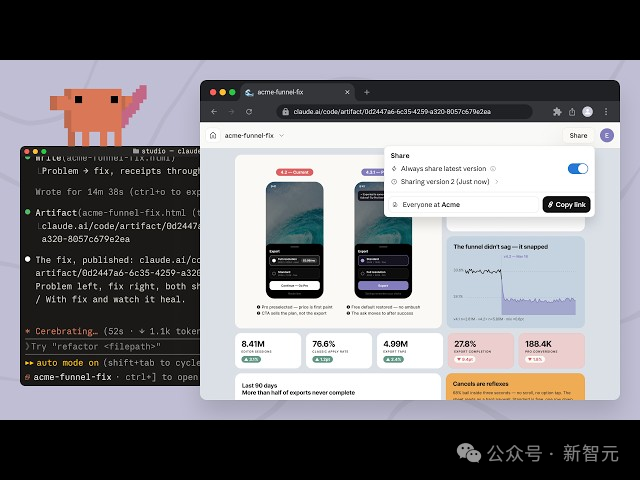The image size is (640, 480).
Task: Expand the acme-funnel-fix title dropdown
Action: 282,136
